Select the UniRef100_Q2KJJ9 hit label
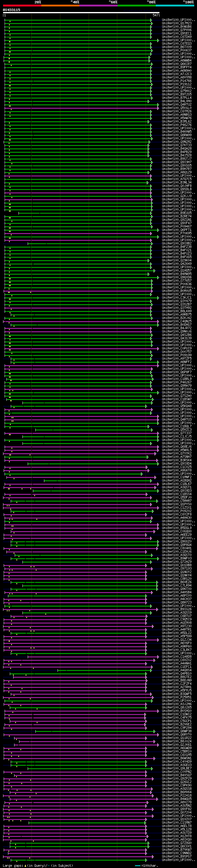The width and height of the screenshot is (197, 868). point(177,196)
